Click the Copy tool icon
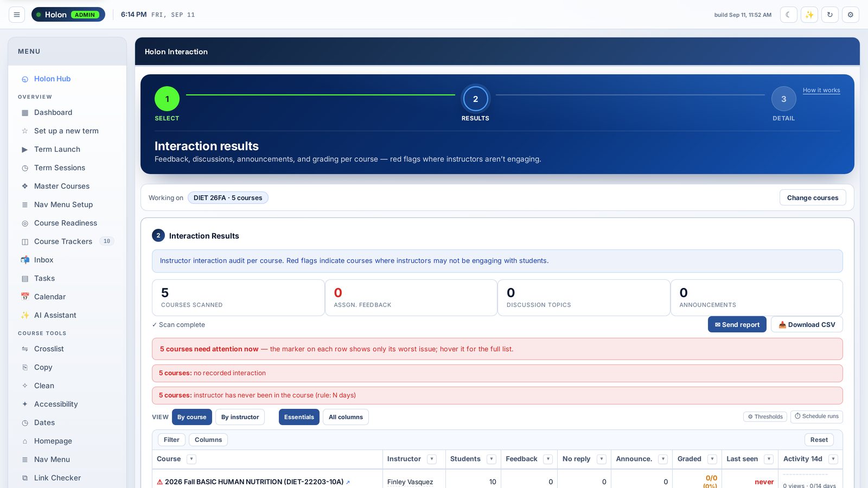Image resolution: width=868 pixels, height=488 pixels. click(25, 368)
